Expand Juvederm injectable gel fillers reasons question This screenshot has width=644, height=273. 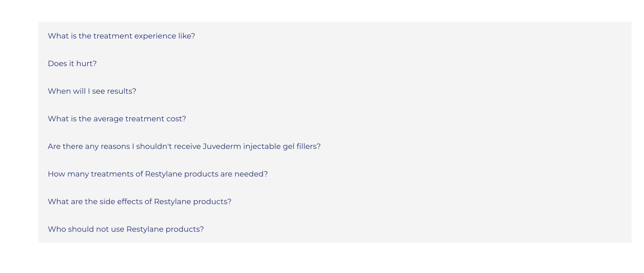coord(184,146)
